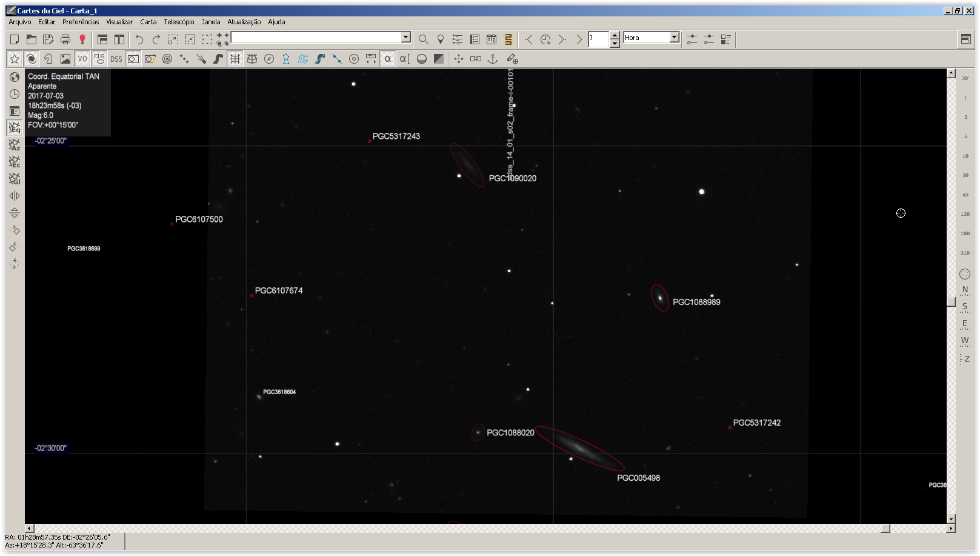Toggle deep-sky objects (galaxy icon)
The height and width of the screenshot is (556, 980).
point(32,59)
